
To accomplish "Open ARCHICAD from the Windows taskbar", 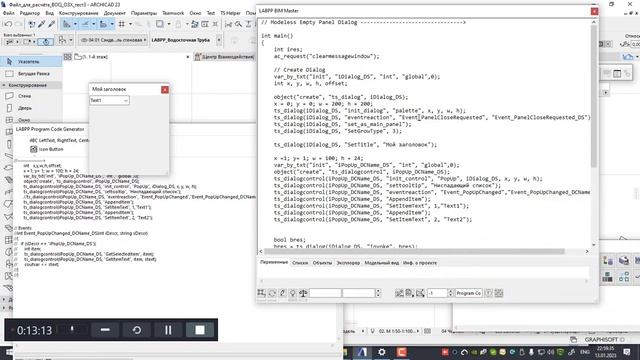I will (362, 352).
